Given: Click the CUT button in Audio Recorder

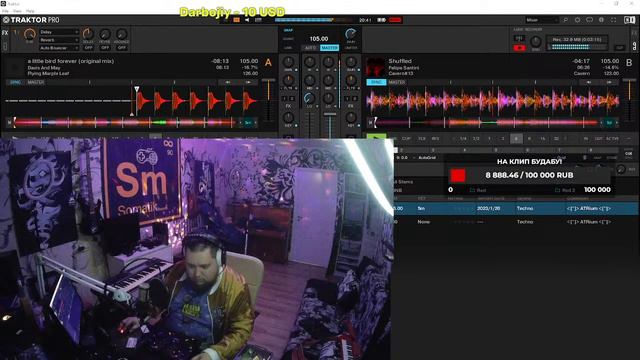Looking at the screenshot, I should click(620, 48).
